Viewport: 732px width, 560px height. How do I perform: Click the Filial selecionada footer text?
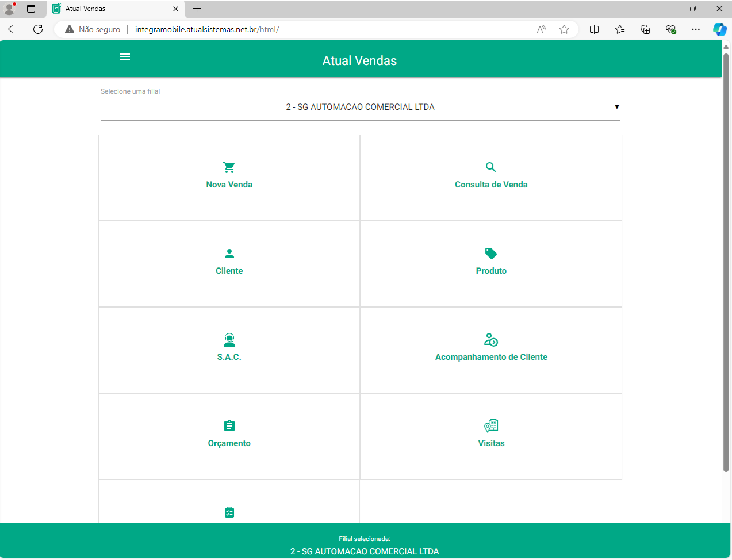(x=365, y=539)
